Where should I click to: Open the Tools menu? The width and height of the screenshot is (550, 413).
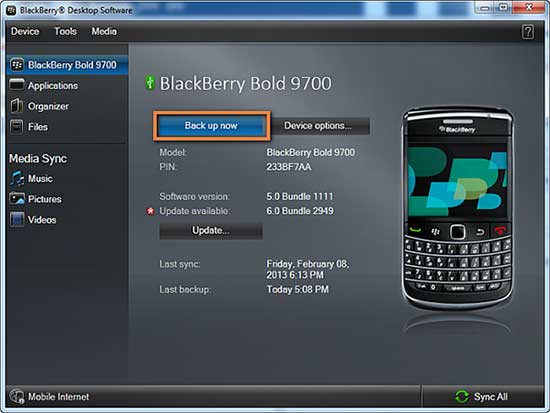point(65,32)
